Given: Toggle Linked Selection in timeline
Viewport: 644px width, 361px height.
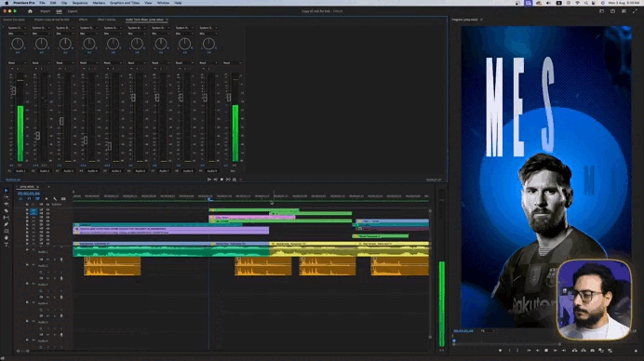Looking at the screenshot, I should pos(37,199).
